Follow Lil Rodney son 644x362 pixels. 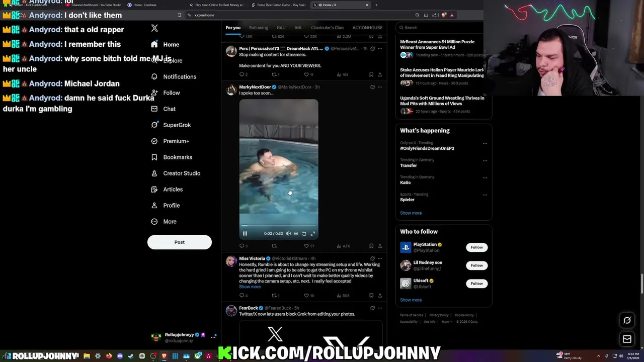(476, 265)
